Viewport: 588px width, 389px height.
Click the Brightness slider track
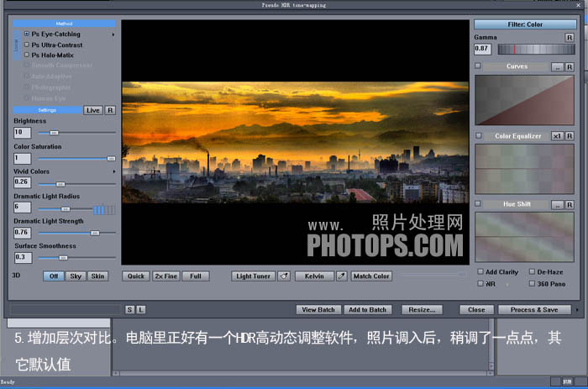[76, 133]
